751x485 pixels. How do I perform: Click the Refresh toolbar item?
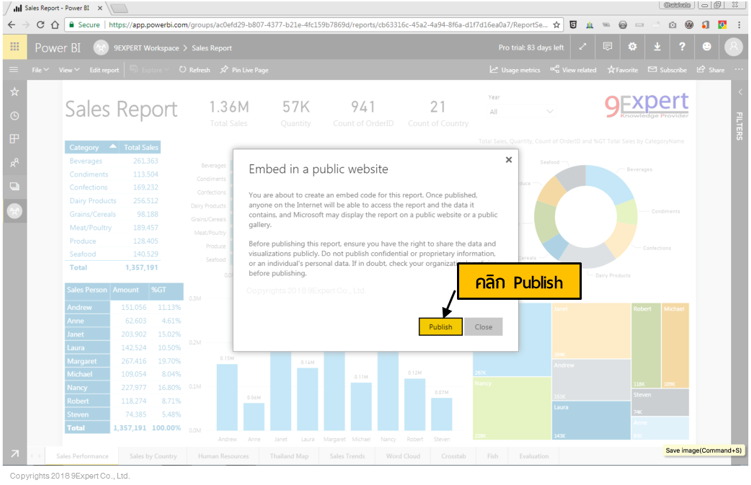click(195, 70)
